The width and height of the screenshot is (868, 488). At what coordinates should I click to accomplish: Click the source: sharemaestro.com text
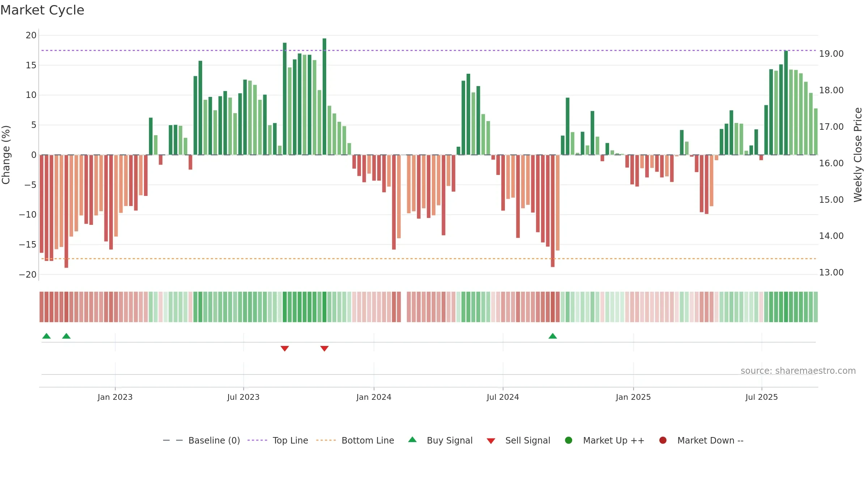pos(798,371)
